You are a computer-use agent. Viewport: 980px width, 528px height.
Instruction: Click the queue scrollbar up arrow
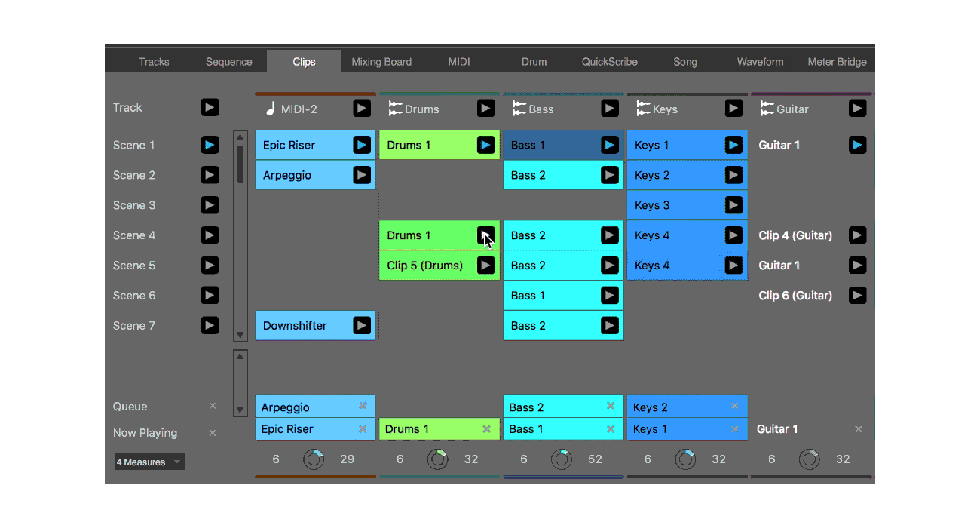[x=240, y=355]
